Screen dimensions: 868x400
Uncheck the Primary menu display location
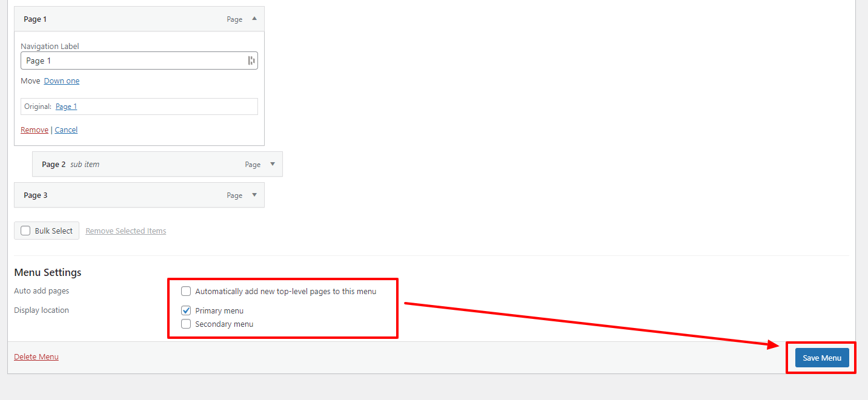pyautogui.click(x=186, y=310)
